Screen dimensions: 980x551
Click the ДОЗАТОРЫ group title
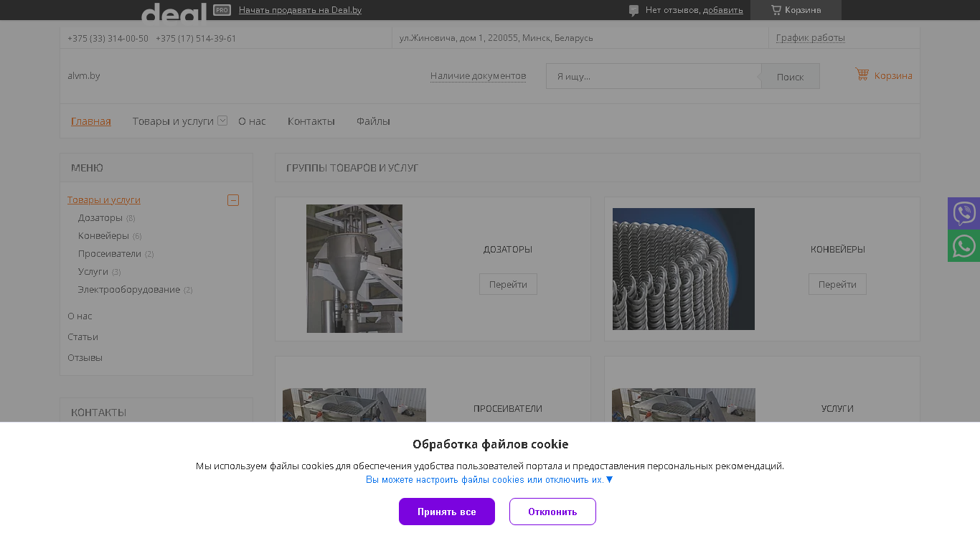(508, 250)
